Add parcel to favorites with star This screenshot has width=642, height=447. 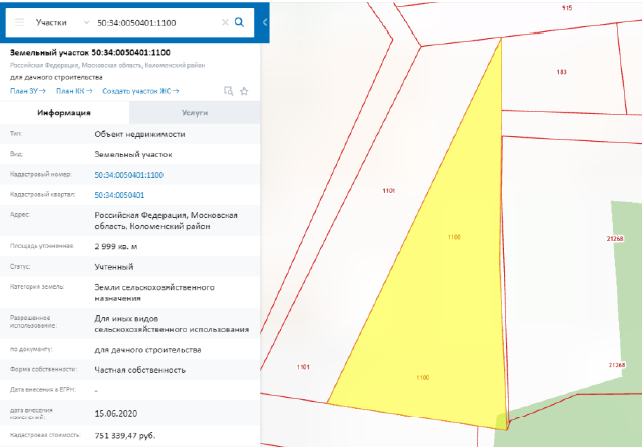243,91
